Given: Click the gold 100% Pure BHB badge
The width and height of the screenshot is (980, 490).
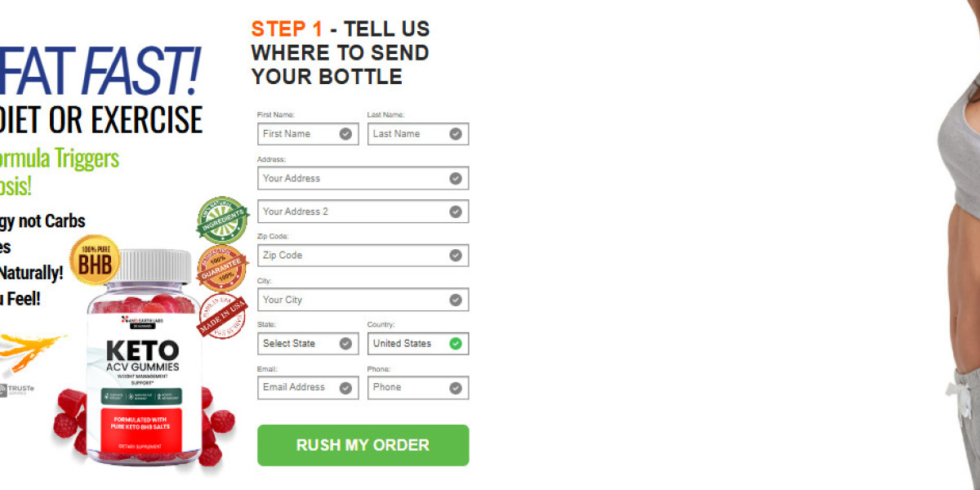Looking at the screenshot, I should click(95, 261).
